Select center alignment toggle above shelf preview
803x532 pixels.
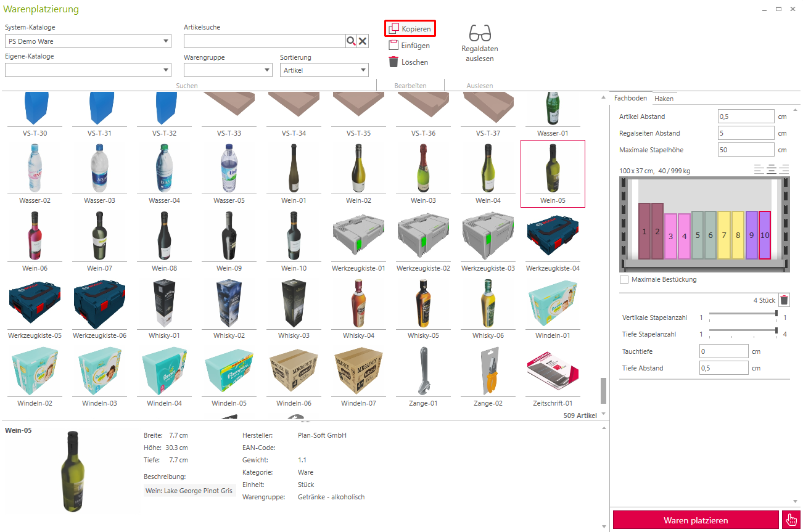pos(772,170)
